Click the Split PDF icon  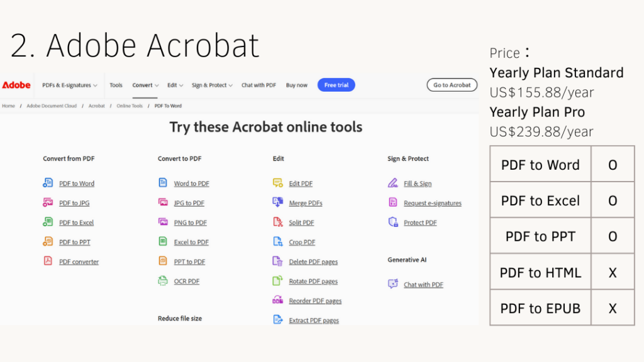(x=277, y=222)
